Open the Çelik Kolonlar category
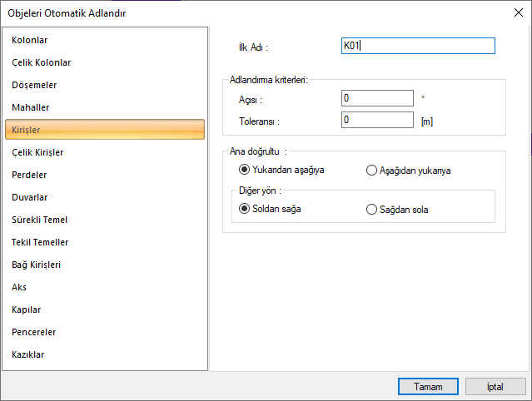This screenshot has width=532, height=401. click(x=41, y=62)
